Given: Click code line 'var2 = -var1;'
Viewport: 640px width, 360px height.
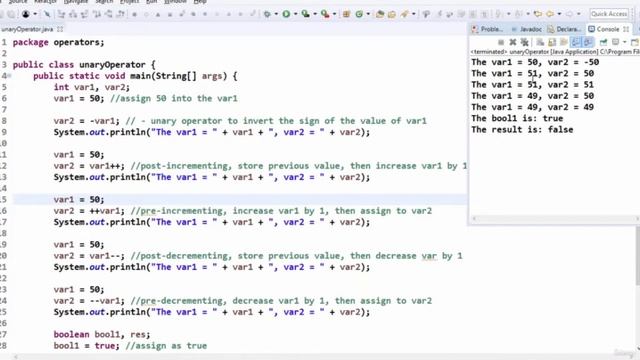Looking at the screenshot, I should pyautogui.click(x=87, y=121).
